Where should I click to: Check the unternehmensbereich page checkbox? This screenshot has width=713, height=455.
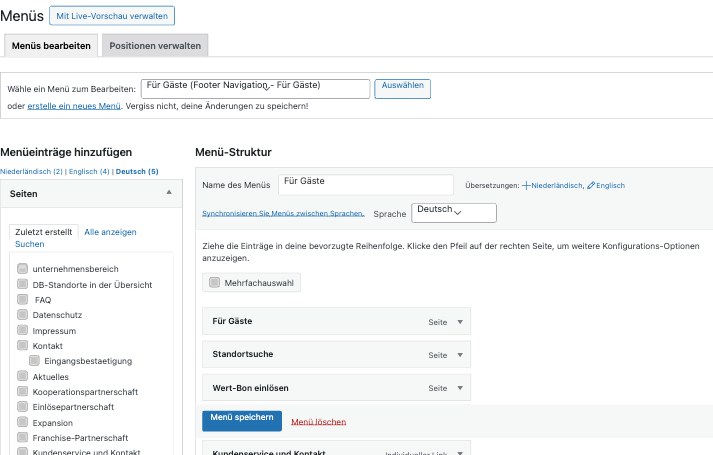pos(22,268)
